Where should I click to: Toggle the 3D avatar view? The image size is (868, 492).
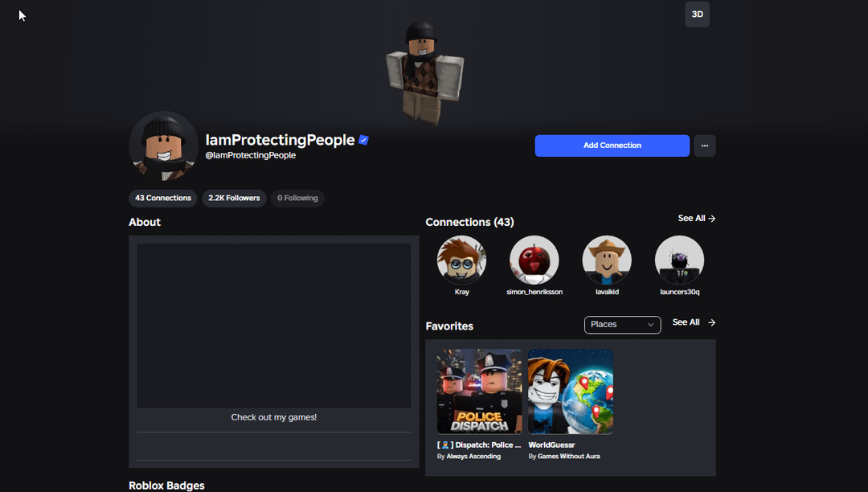click(x=697, y=14)
